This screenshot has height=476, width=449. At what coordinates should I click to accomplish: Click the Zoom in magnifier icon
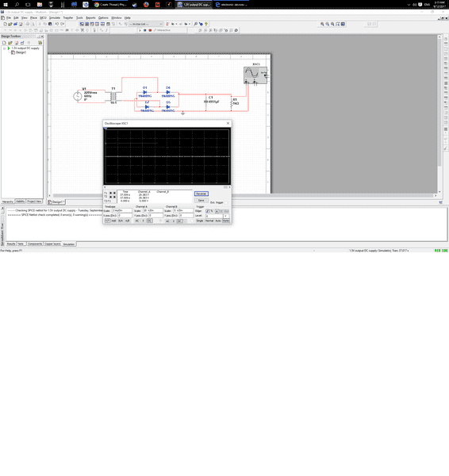point(322,24)
